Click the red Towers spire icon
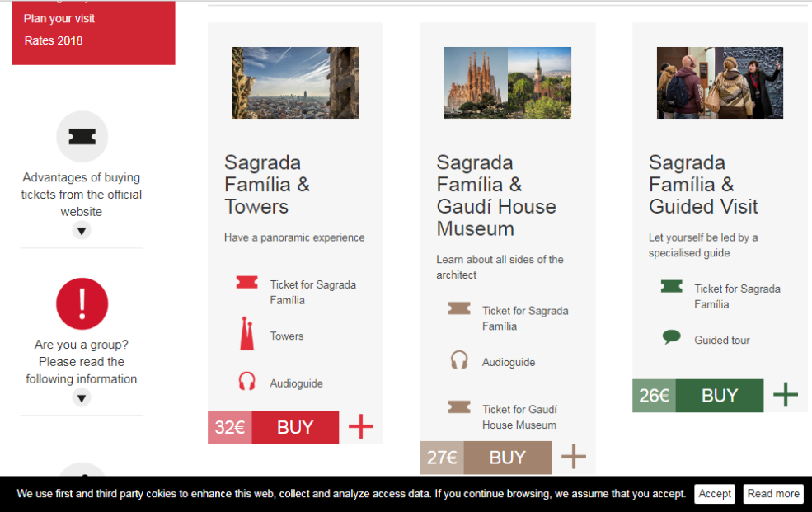The image size is (812, 512). [247, 334]
